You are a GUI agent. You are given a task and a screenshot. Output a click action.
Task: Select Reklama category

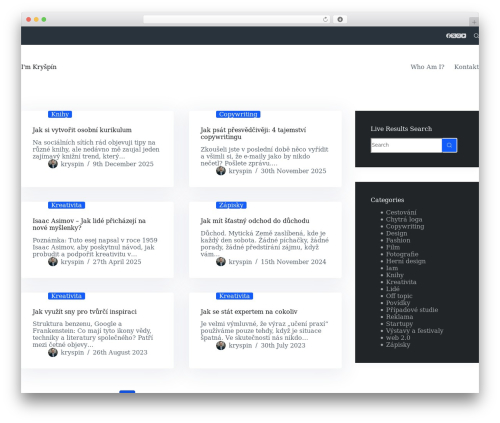(399, 317)
